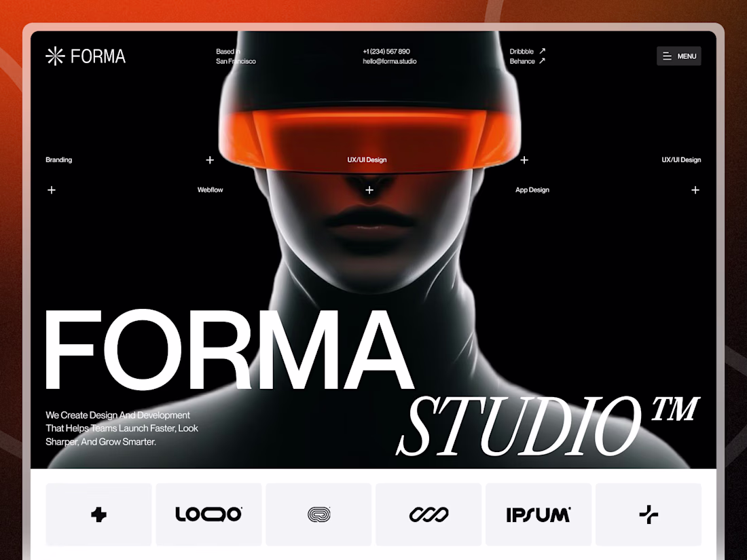Click the phone number +1 (234) 567 890
747x560 pixels.
tap(386, 52)
